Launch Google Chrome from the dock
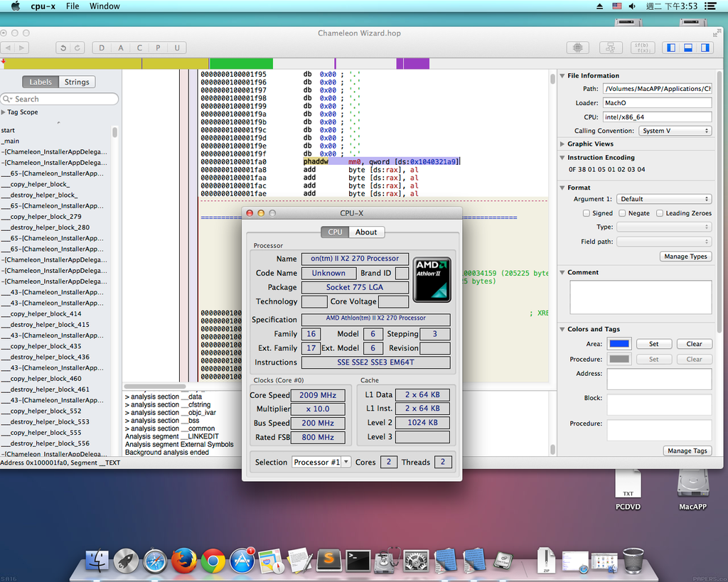Screen dimensions: 728x582 point(213,560)
